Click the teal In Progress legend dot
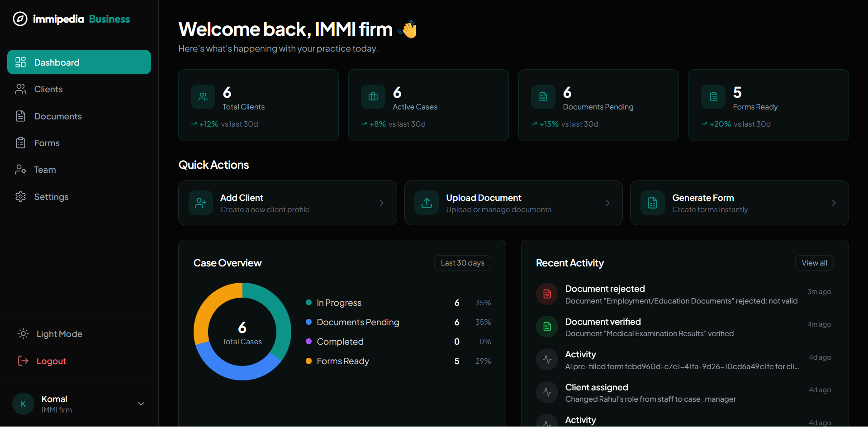The image size is (868, 427). [308, 303]
